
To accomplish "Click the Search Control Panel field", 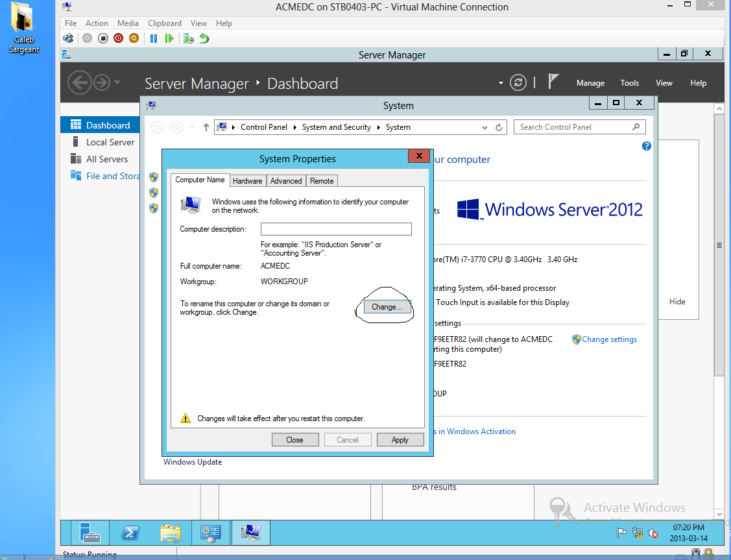I will coord(579,127).
